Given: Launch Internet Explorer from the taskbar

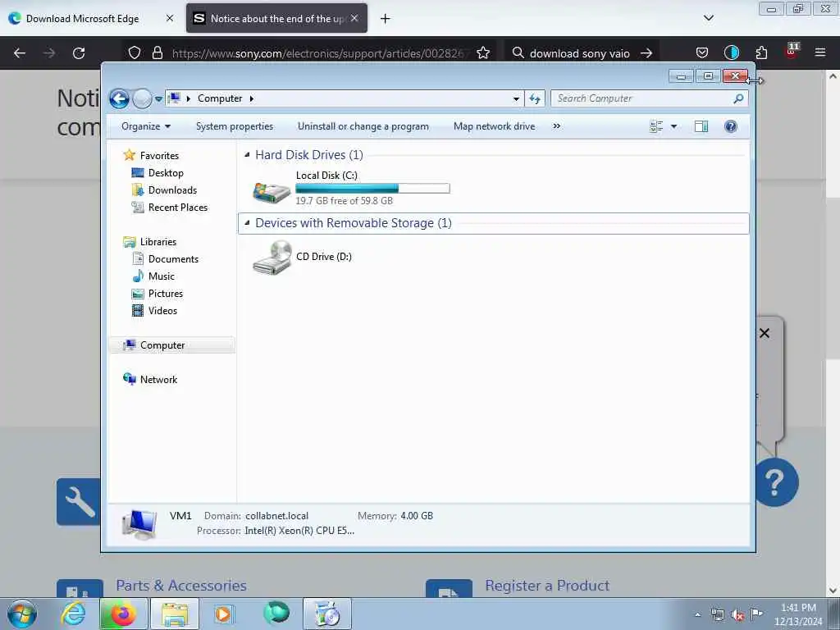Looking at the screenshot, I should [73, 614].
